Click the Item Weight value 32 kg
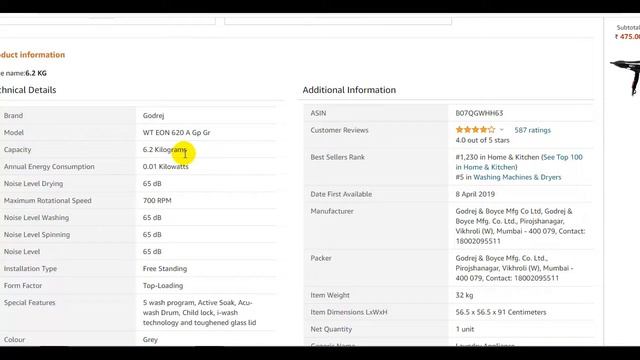Viewport: 640px width, 360px height. tap(464, 295)
